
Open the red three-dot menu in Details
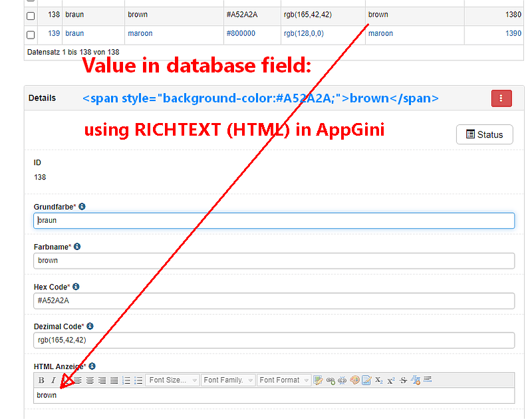pos(501,98)
